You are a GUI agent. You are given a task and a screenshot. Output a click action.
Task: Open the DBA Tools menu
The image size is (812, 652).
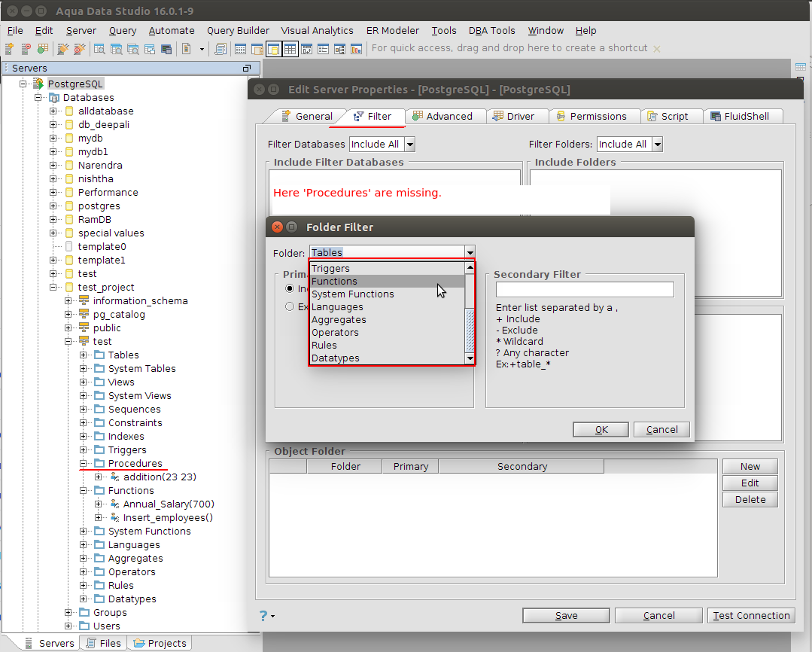pyautogui.click(x=491, y=31)
